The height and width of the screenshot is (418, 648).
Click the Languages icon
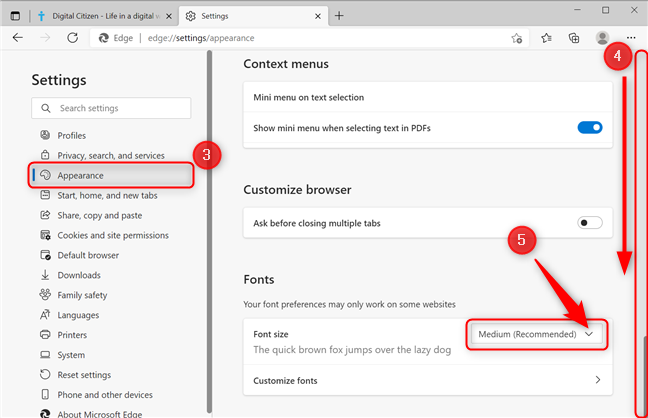point(45,315)
